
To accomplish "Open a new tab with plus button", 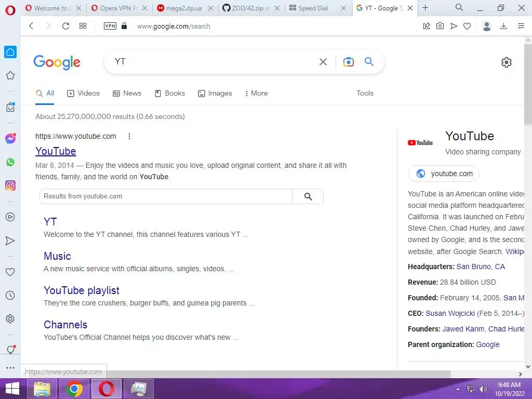I will tap(425, 7).
